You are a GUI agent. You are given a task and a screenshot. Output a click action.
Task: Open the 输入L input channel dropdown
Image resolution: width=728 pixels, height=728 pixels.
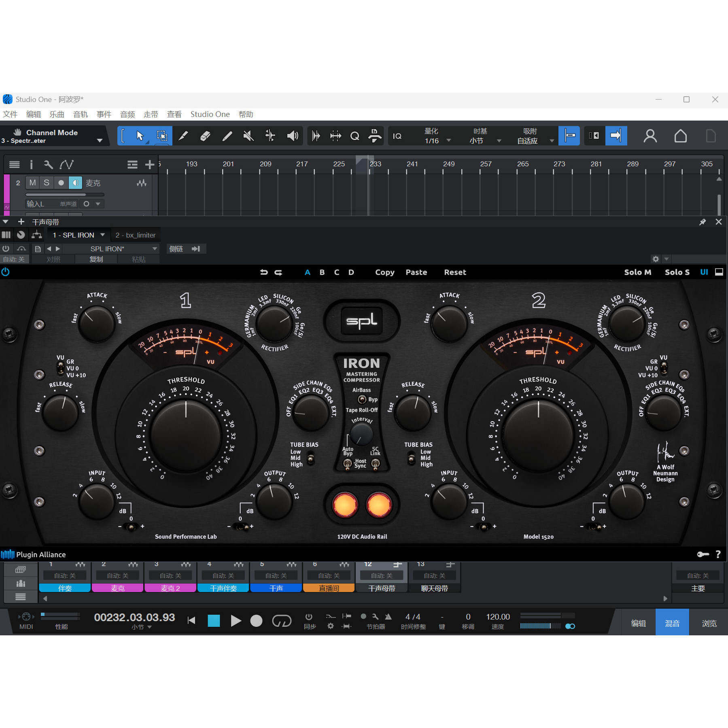pos(52,204)
